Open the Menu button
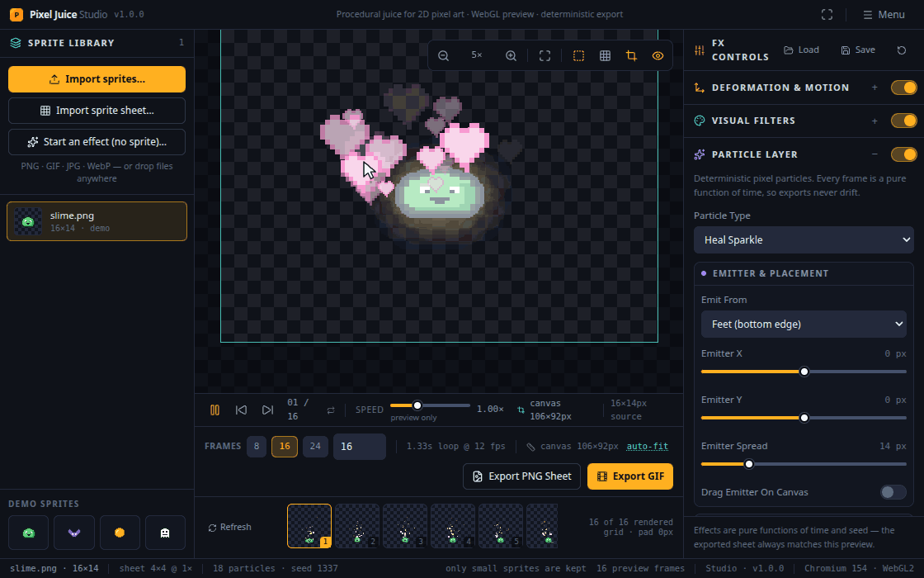Image resolution: width=924 pixels, height=578 pixels. (x=884, y=14)
